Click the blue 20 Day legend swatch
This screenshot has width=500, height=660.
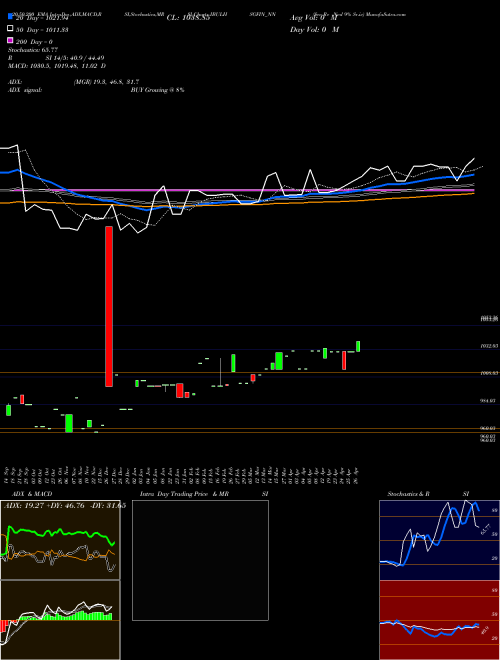coord(10,16)
